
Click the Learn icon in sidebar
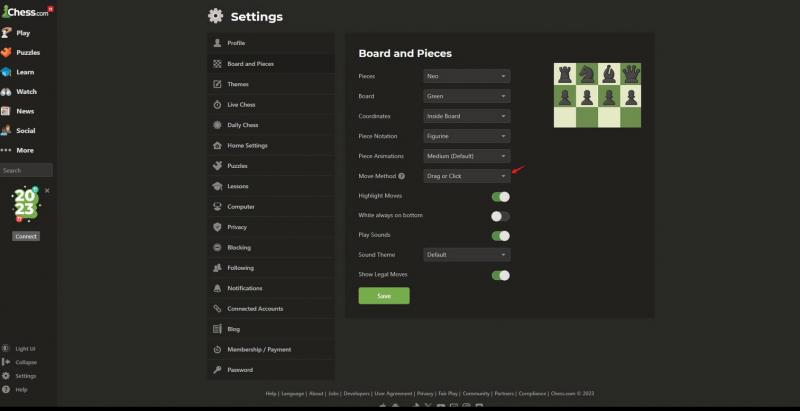(7, 72)
